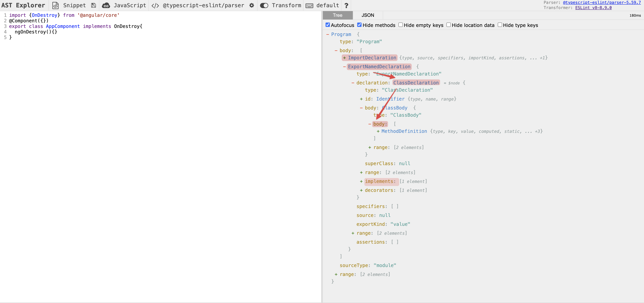
Task: Select the MethodDefinition node label
Action: [x=404, y=131]
